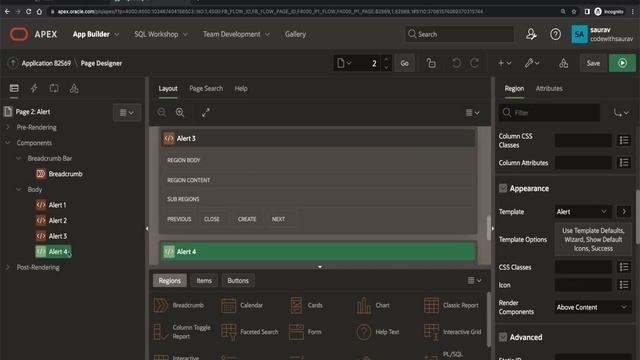
Task: Select the Help Text region in gallery
Action: click(x=378, y=332)
